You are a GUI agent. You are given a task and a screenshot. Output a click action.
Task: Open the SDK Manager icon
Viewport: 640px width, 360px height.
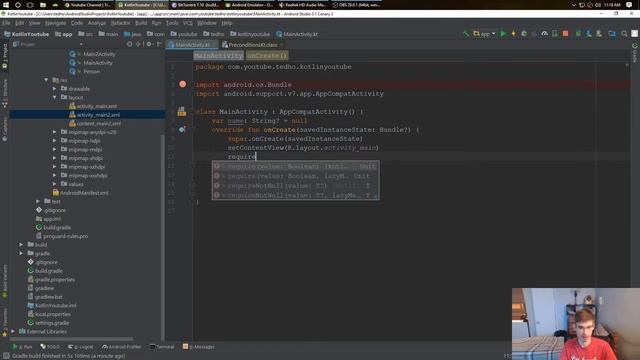(x=599, y=34)
